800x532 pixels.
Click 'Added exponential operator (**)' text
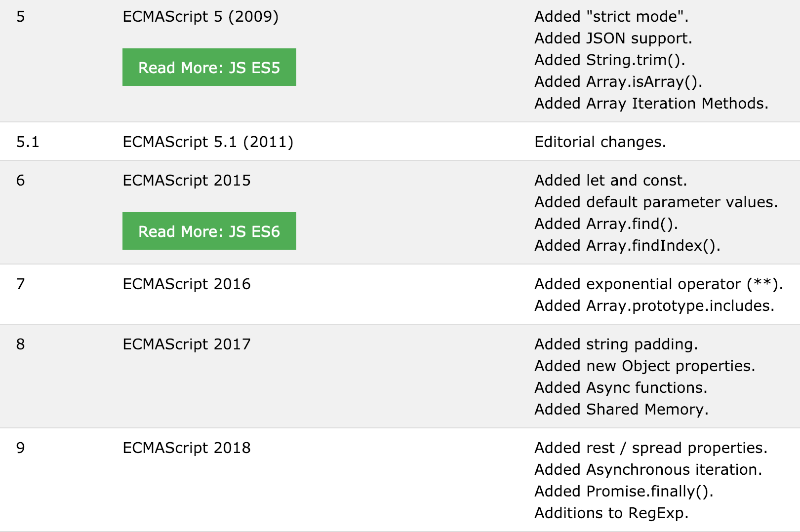click(x=658, y=284)
